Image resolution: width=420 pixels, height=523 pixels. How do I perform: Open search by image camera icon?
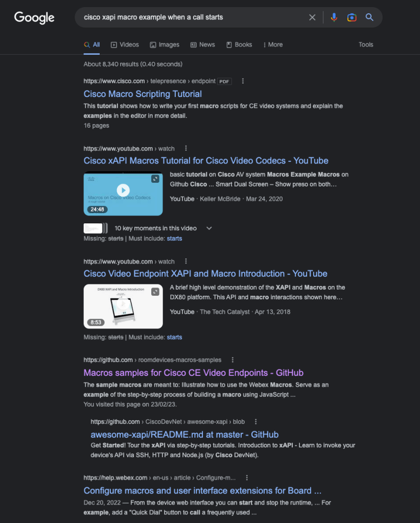pyautogui.click(x=352, y=17)
